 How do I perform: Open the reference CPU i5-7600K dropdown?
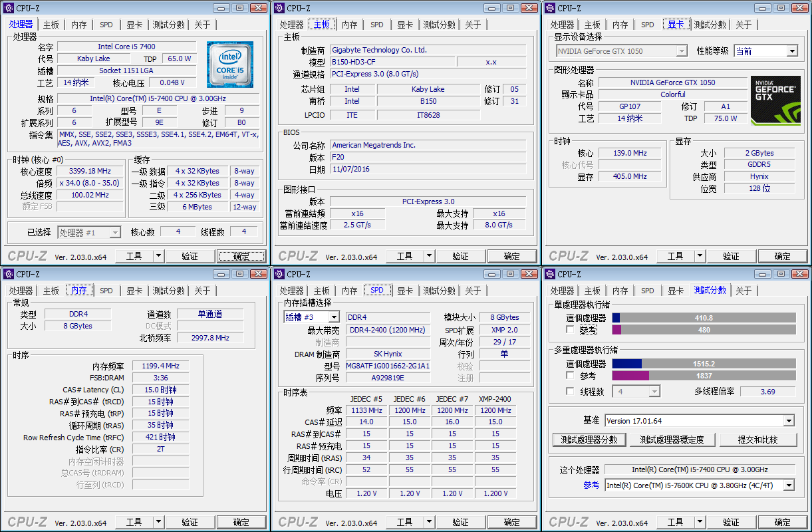pos(789,485)
